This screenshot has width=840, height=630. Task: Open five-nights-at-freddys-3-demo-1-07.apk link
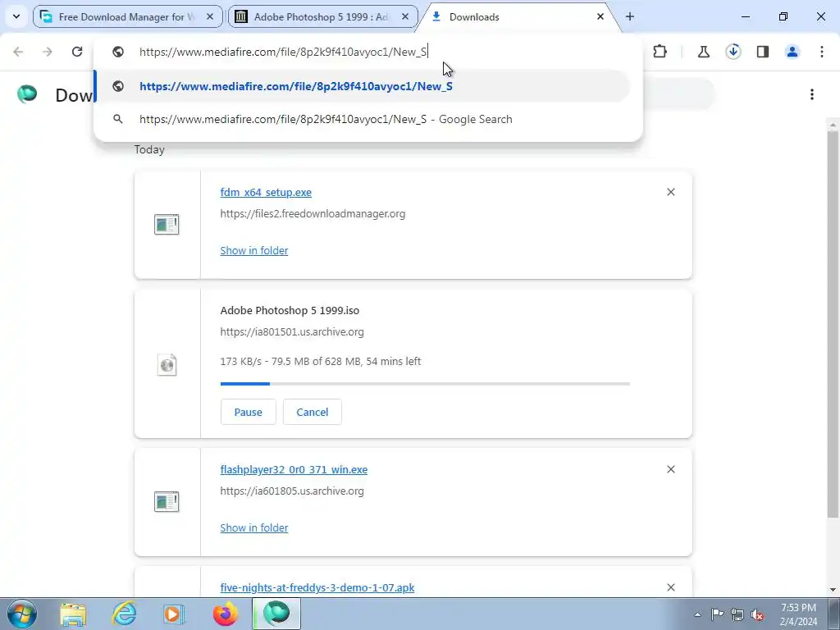317,587
